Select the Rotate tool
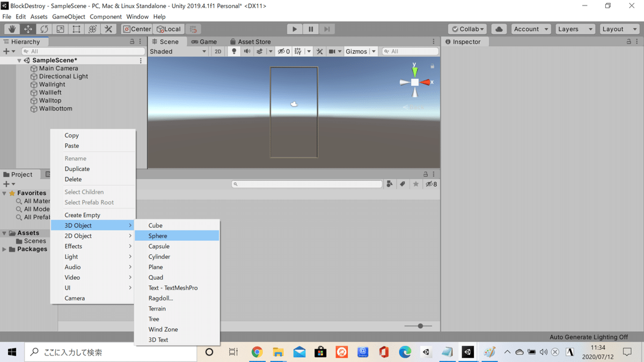 tap(44, 29)
